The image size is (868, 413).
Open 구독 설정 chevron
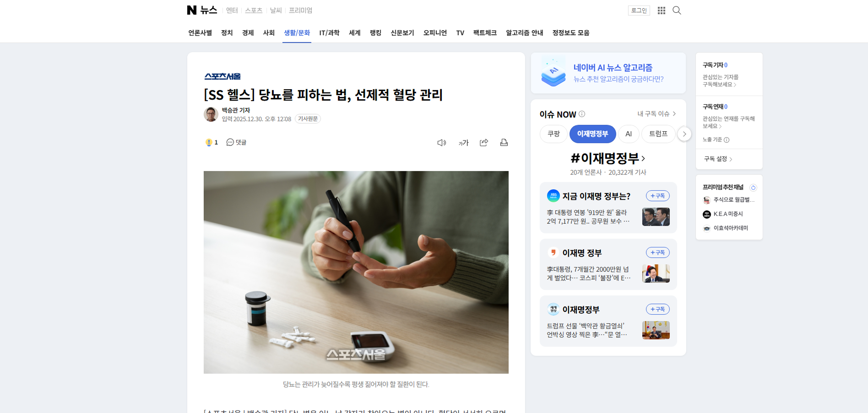[x=718, y=159]
